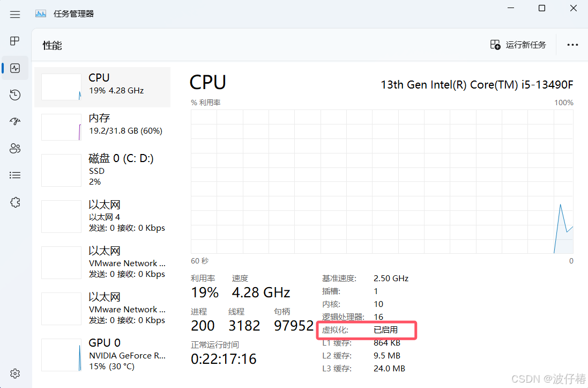Open the Services puzzle icon in sidebar
Viewport: 588px width, 388px height.
[15, 202]
